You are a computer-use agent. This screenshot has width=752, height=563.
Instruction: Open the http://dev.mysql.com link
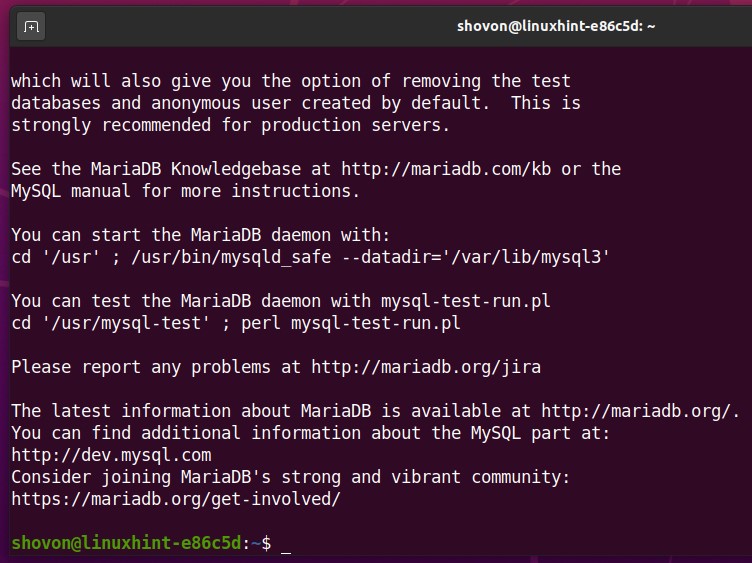(x=111, y=454)
